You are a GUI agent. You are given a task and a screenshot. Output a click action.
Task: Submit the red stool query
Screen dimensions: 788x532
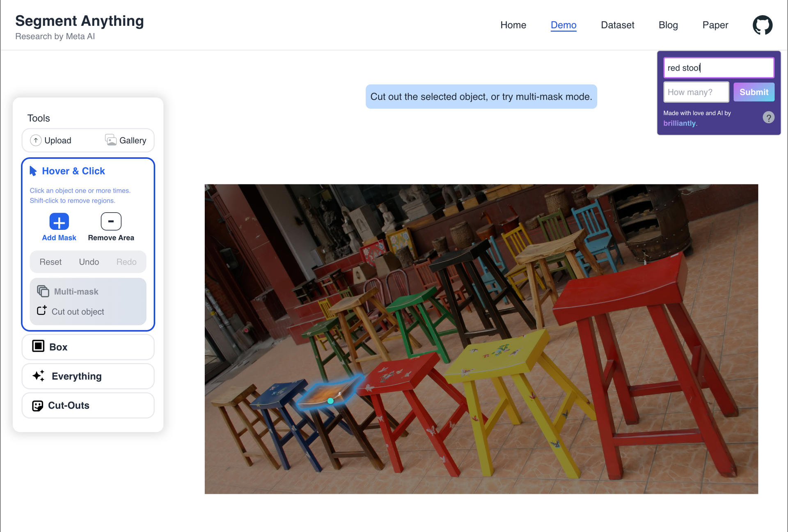[754, 92]
